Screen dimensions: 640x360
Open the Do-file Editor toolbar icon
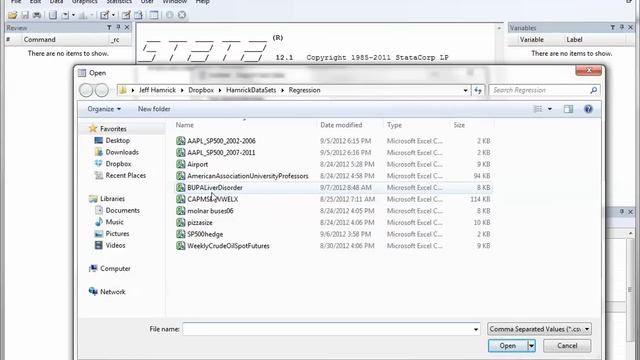[x=104, y=15]
